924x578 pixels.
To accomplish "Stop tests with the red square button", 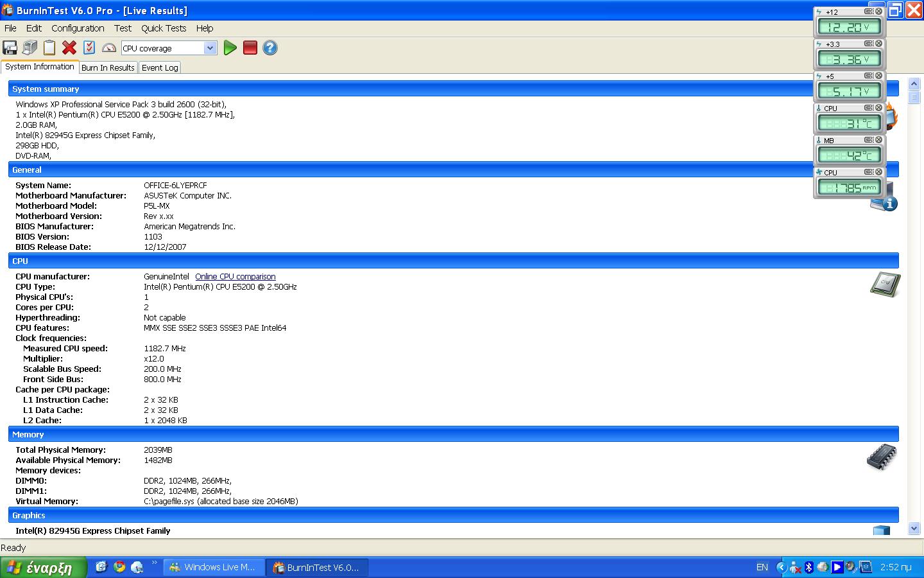I will tap(250, 48).
